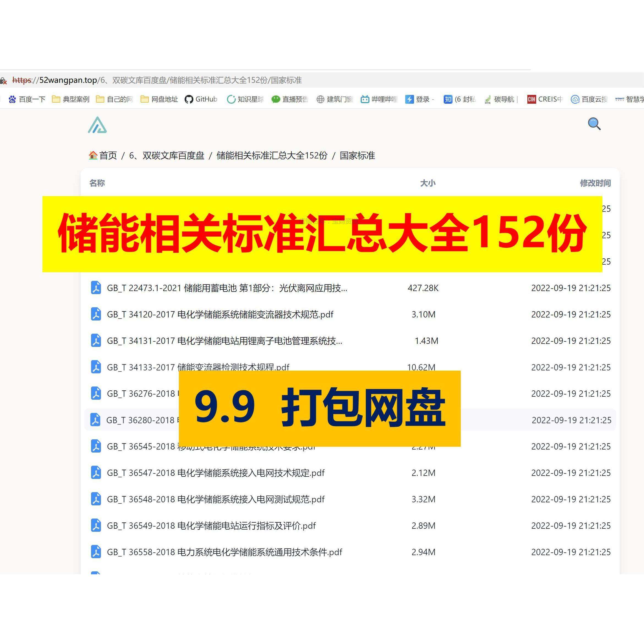The height and width of the screenshot is (644, 644).
Task: Click the insecure HTTPS warning icon
Action: [x=3, y=81]
